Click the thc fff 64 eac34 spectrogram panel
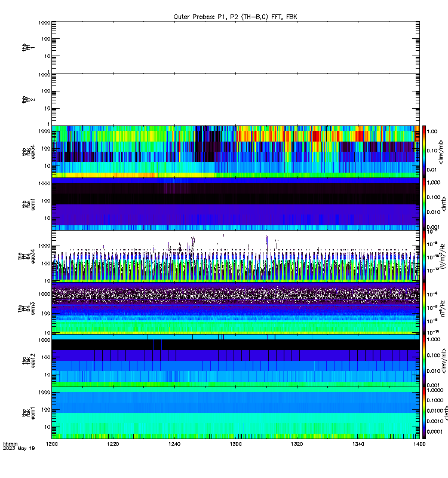 (235, 256)
